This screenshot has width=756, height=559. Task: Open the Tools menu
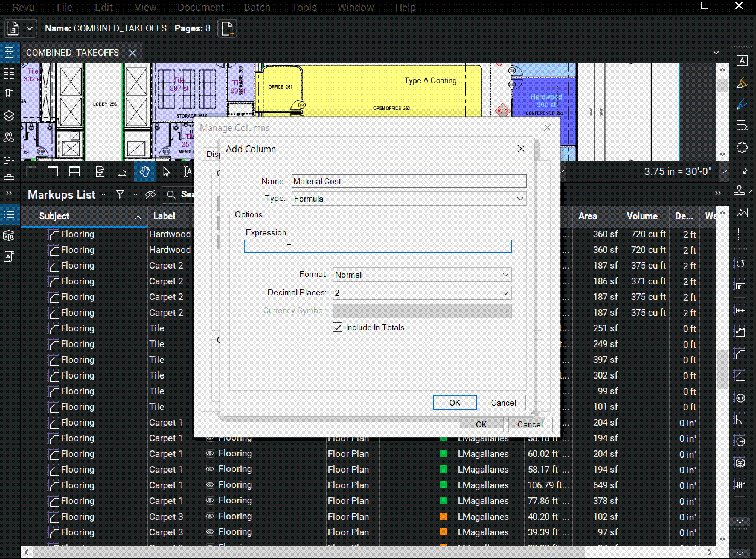pos(303,7)
